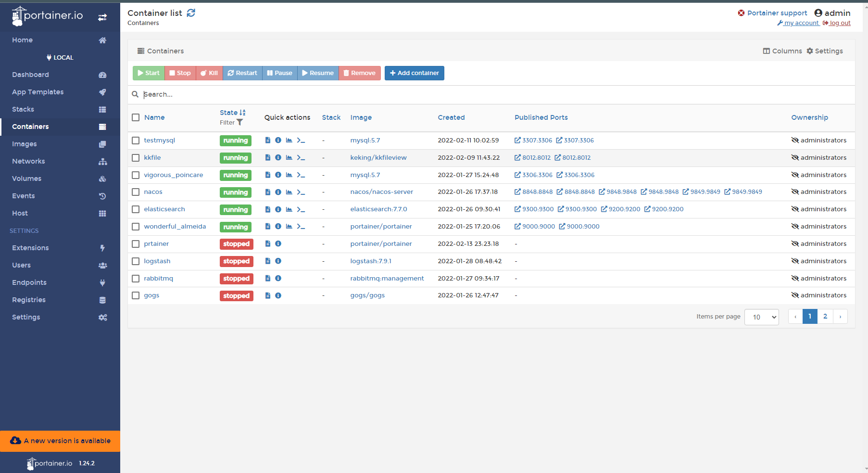Open stats icon for wonderful_almeida container
This screenshot has width=868, height=473.
coord(289,227)
